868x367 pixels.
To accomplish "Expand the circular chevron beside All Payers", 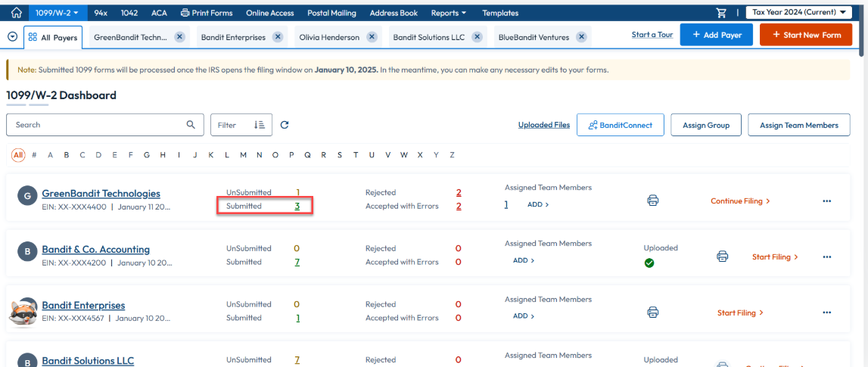I will tap(12, 37).
